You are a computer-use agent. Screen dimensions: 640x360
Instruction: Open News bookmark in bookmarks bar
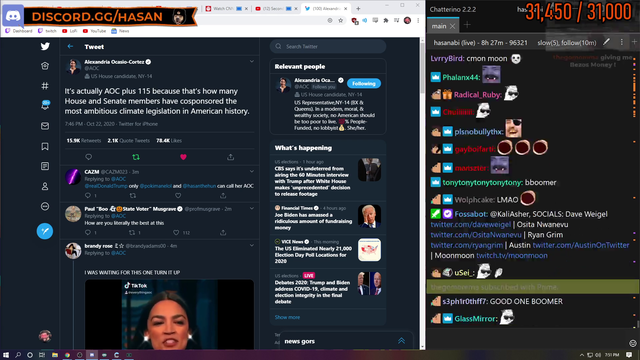click(x=120, y=31)
